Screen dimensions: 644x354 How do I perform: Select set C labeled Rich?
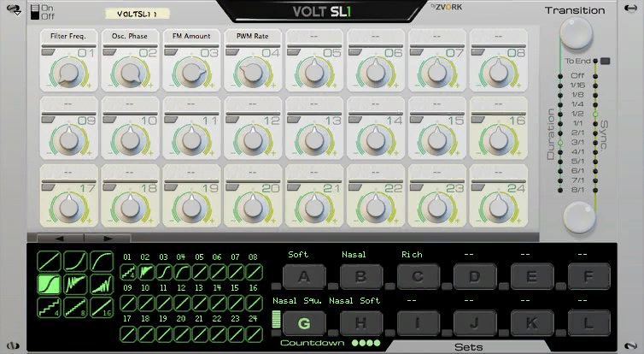[x=419, y=277]
